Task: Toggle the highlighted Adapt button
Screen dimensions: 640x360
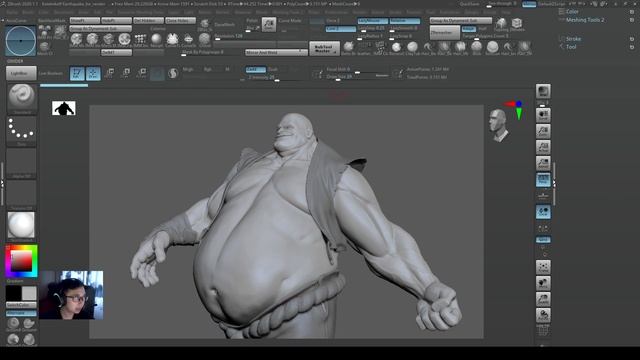Action: click(x=469, y=29)
